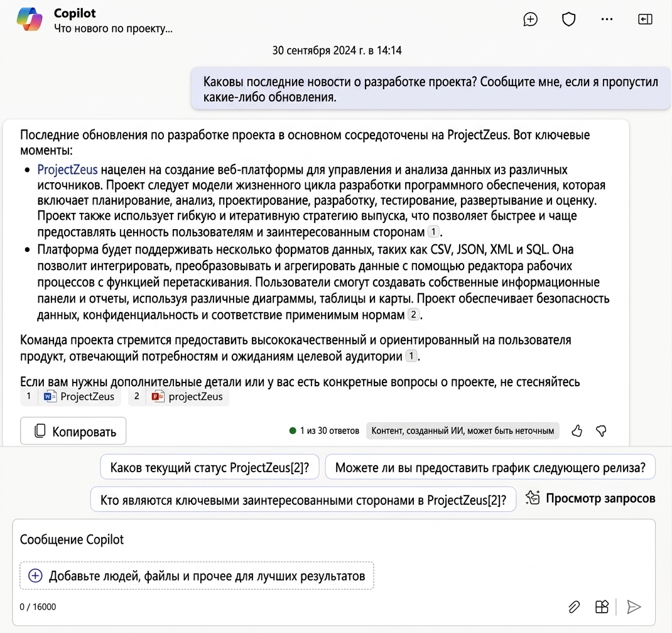Open Просмотр запросов prompt gallery
The image size is (672, 633).
590,499
